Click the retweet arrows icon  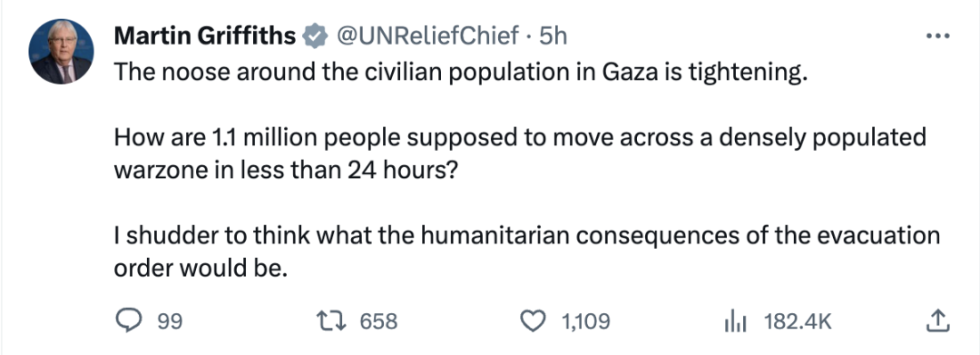pyautogui.click(x=330, y=321)
